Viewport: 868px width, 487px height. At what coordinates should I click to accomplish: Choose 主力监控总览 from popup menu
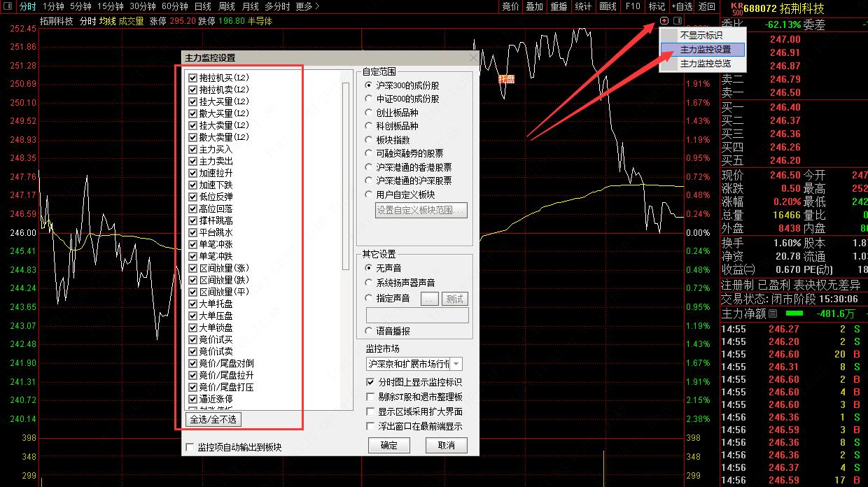click(705, 64)
